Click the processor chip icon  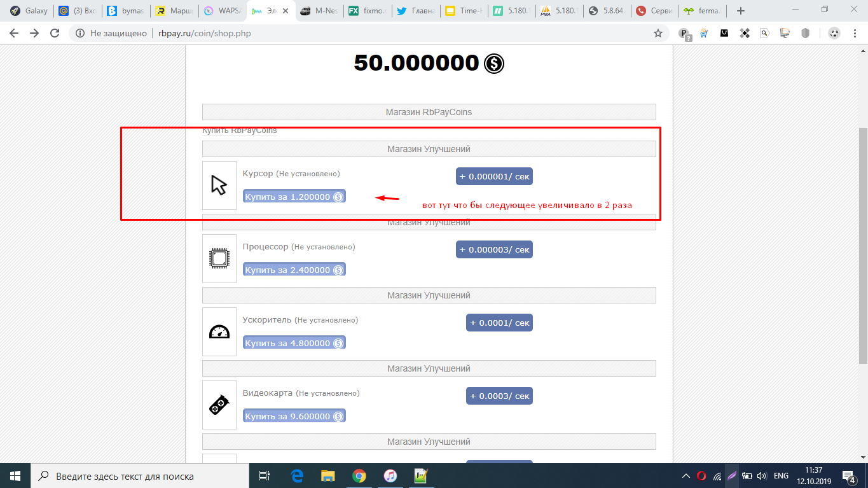click(x=219, y=258)
